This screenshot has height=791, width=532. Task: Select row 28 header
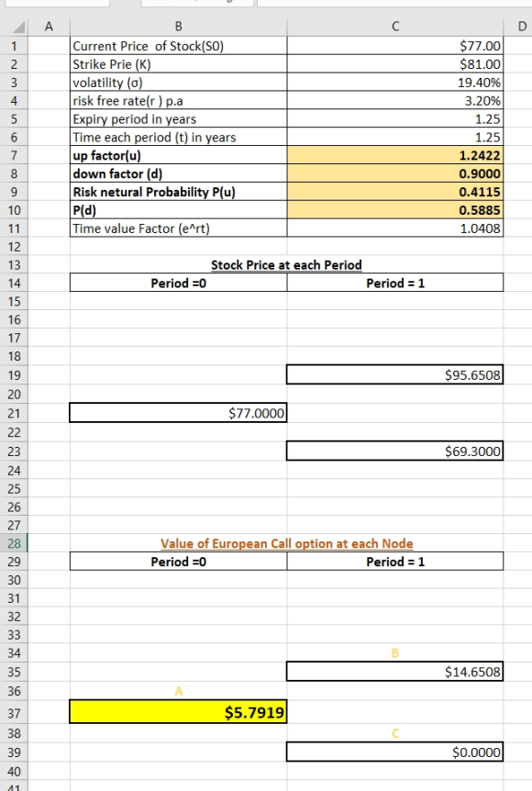coord(14,543)
